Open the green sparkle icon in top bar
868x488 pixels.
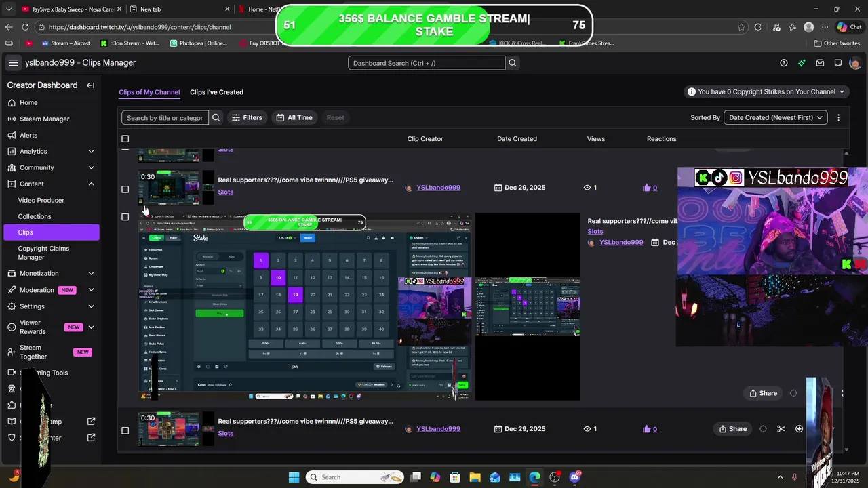click(802, 63)
